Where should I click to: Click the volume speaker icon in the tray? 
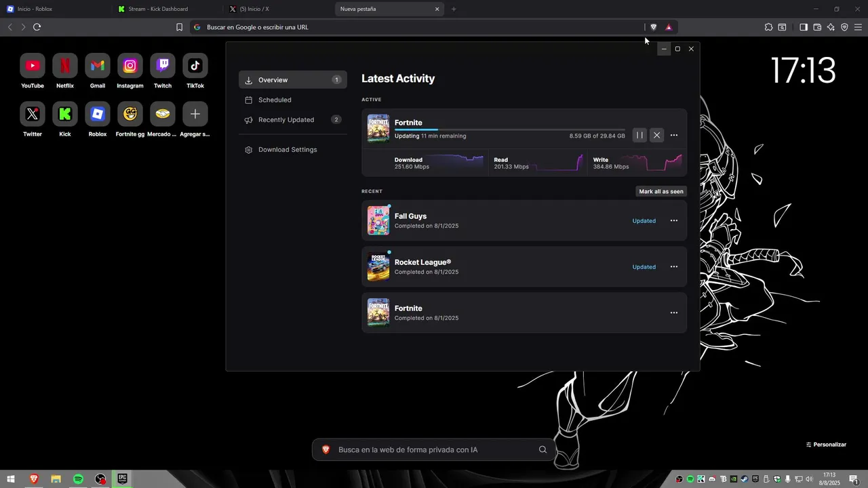[809, 479]
